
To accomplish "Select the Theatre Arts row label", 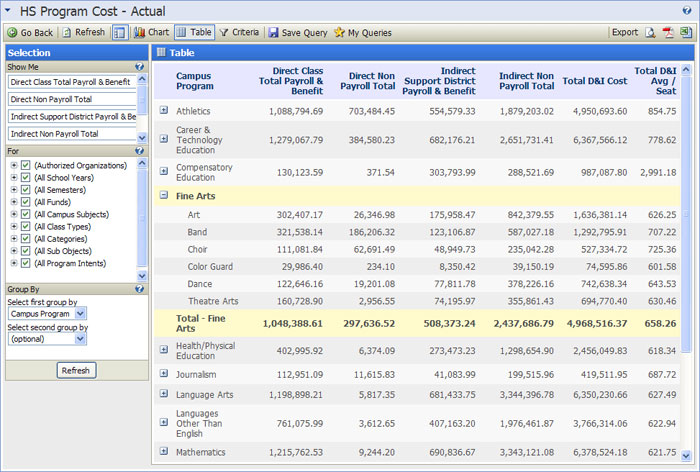I will [213, 301].
